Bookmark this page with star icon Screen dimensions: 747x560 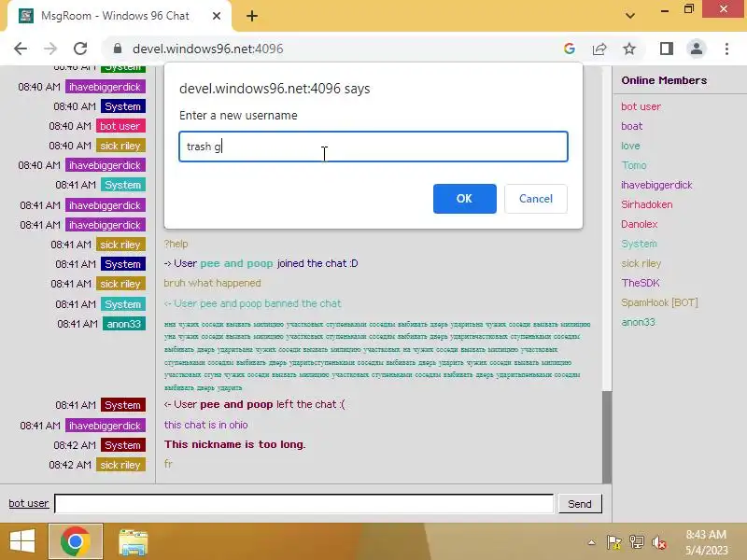(x=629, y=49)
